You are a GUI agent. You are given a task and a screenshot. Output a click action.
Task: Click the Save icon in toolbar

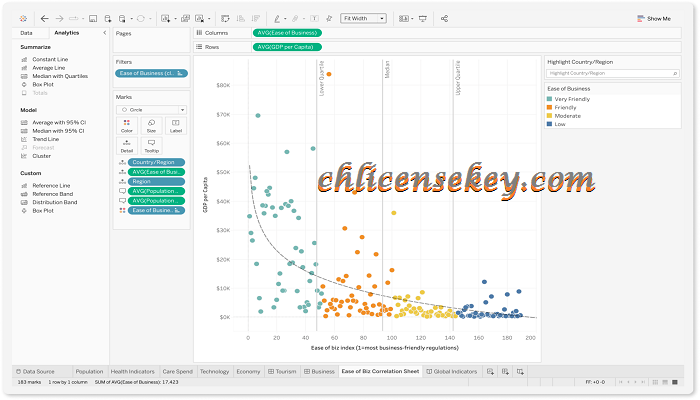(x=93, y=19)
